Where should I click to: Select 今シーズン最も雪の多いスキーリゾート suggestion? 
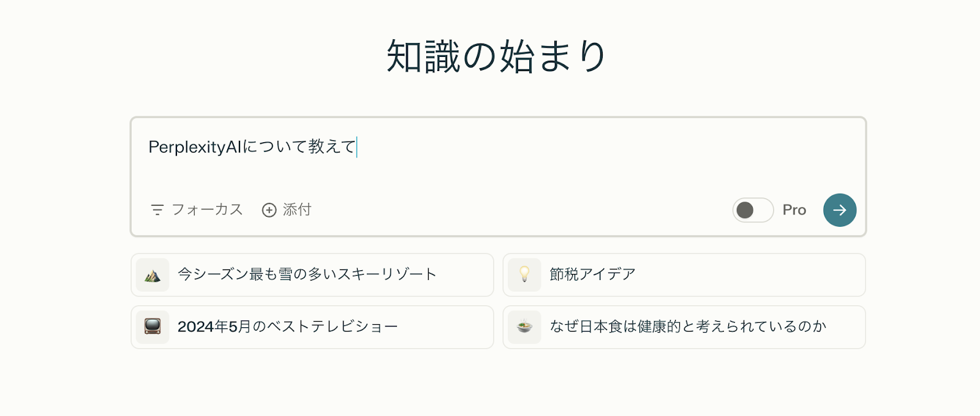(x=312, y=275)
